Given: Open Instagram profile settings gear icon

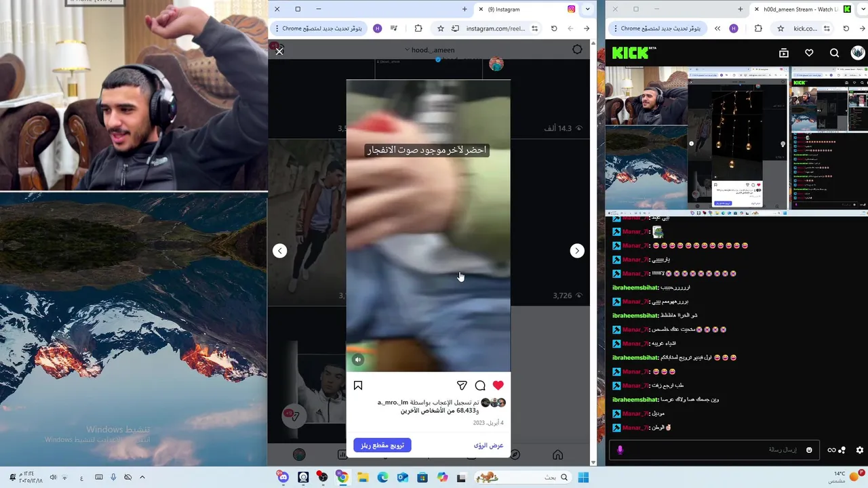Looking at the screenshot, I should tap(577, 49).
